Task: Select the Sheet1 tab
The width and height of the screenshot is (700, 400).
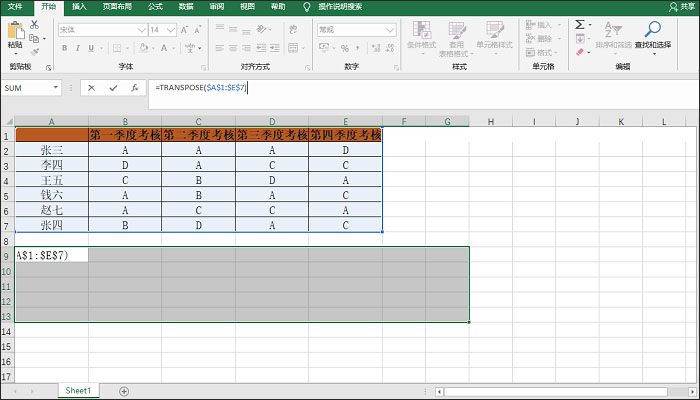Action: tap(78, 391)
